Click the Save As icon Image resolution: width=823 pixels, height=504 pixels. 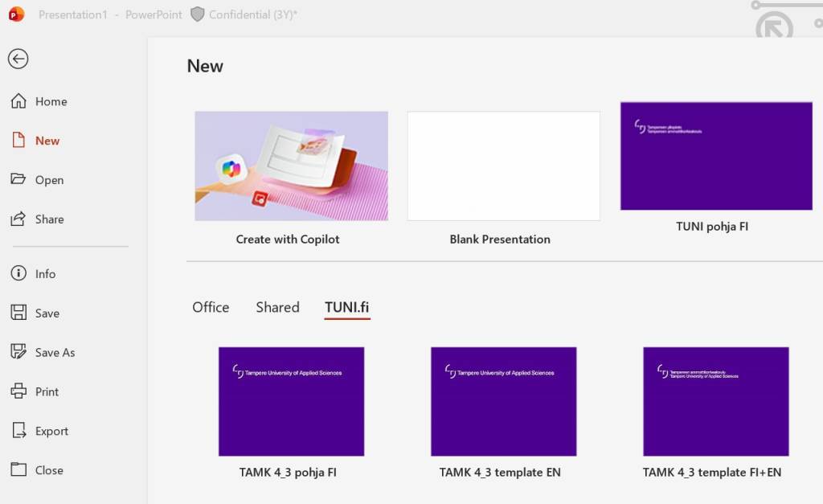point(18,351)
